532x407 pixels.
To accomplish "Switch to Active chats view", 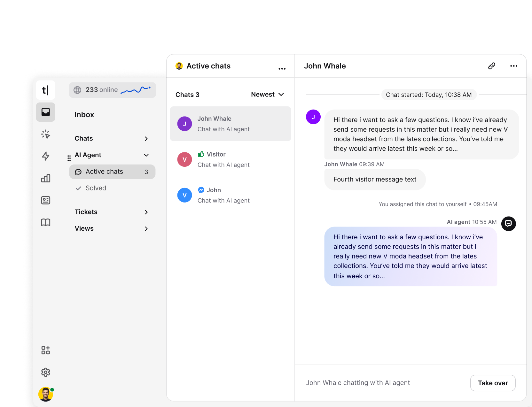I will 104,172.
